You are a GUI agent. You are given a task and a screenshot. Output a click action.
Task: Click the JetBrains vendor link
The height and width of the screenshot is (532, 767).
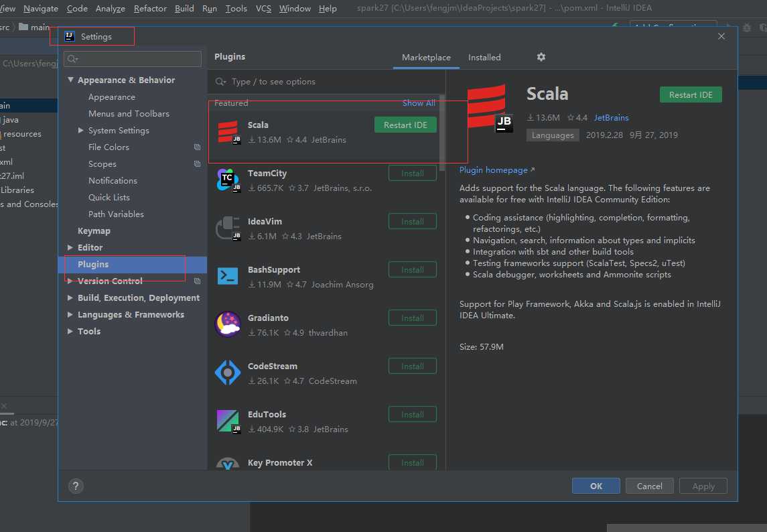(611, 117)
